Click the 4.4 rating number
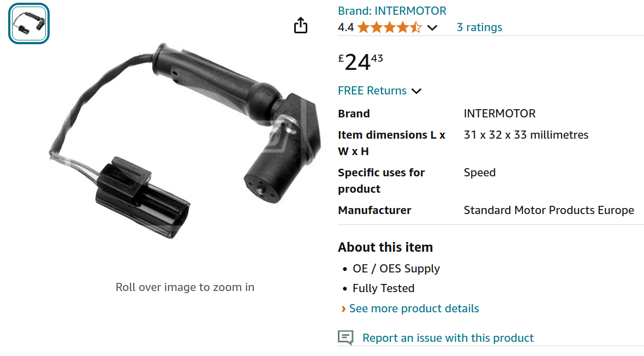This screenshot has width=644, height=356. click(x=345, y=27)
